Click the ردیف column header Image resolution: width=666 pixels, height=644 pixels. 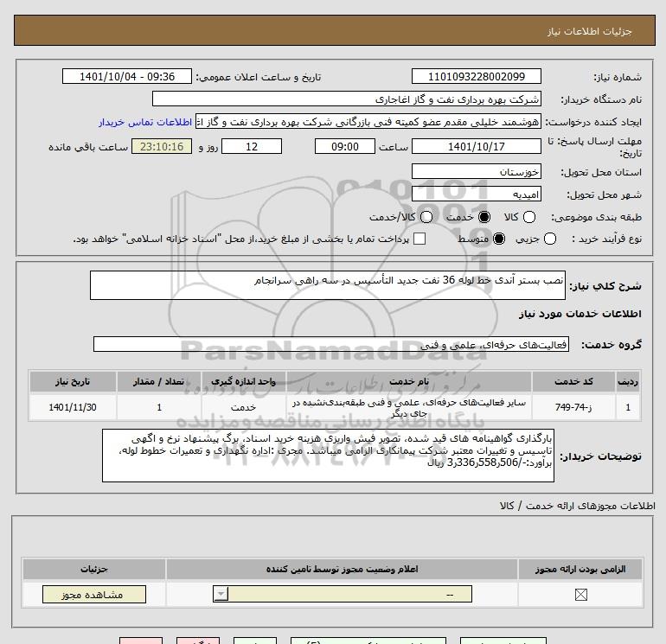[628, 381]
